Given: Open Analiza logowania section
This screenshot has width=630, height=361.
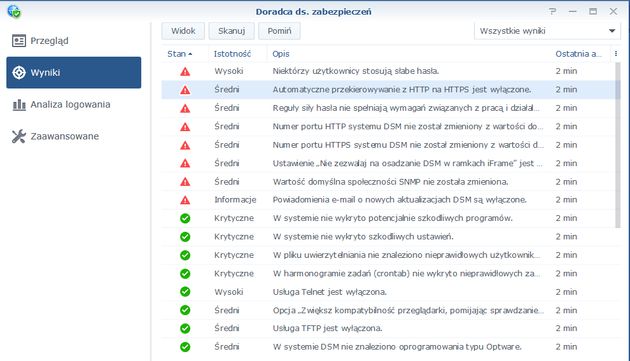Looking at the screenshot, I should point(74,105).
